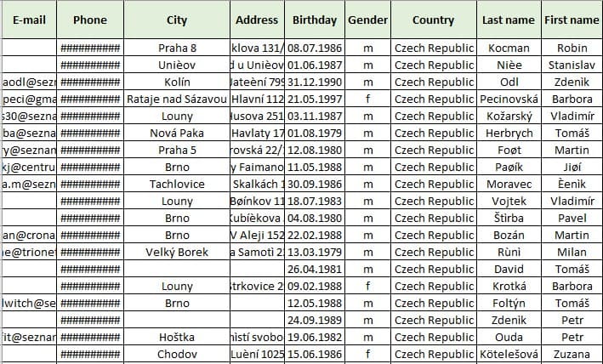This screenshot has height=364, width=603.
Task: Select the Phone column header
Action: [x=90, y=20]
